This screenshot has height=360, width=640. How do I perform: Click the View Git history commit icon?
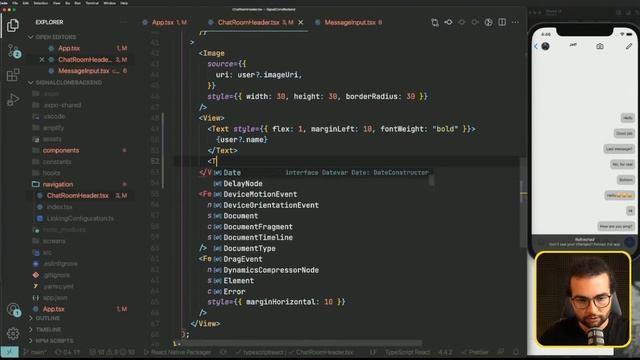(x=448, y=22)
